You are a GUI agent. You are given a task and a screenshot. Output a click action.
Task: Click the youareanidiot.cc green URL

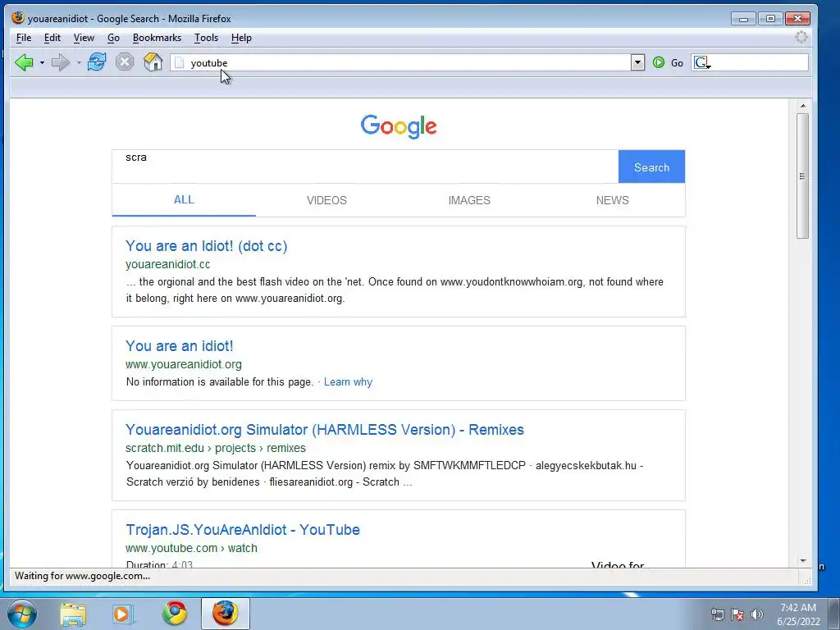pos(167,264)
